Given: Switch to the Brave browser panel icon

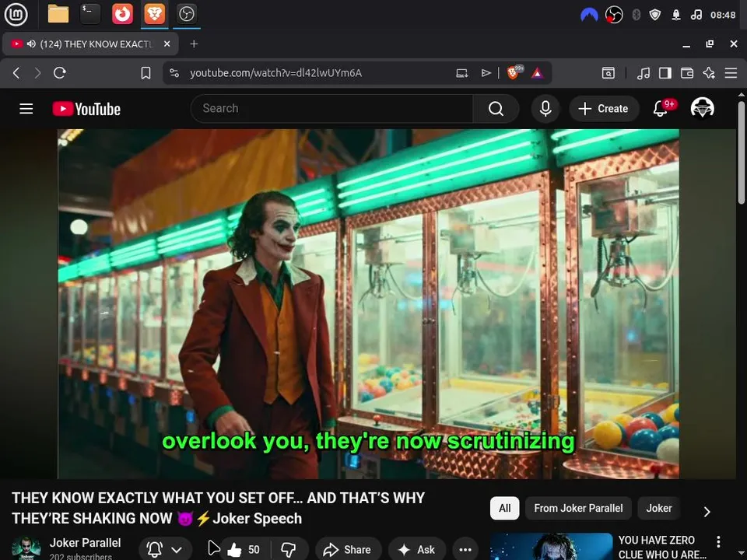Looking at the screenshot, I should click(154, 14).
